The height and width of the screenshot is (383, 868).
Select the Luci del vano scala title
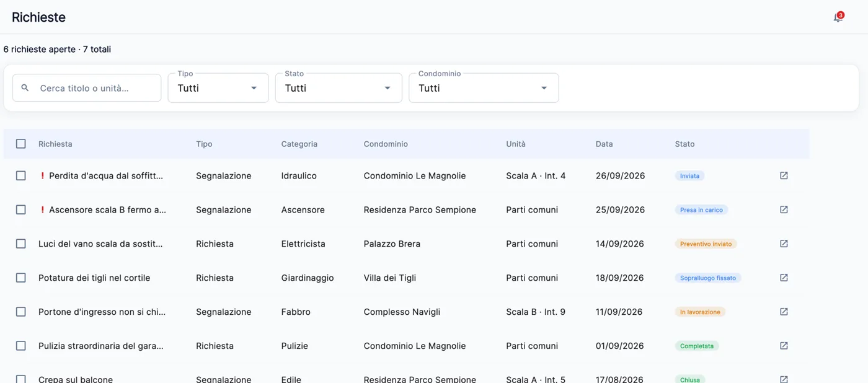click(x=100, y=244)
